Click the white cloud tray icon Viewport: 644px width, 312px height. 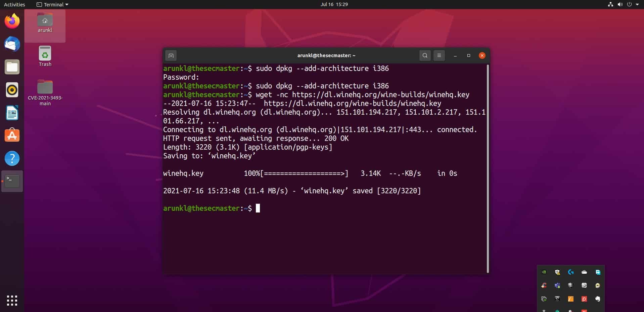pos(584,272)
